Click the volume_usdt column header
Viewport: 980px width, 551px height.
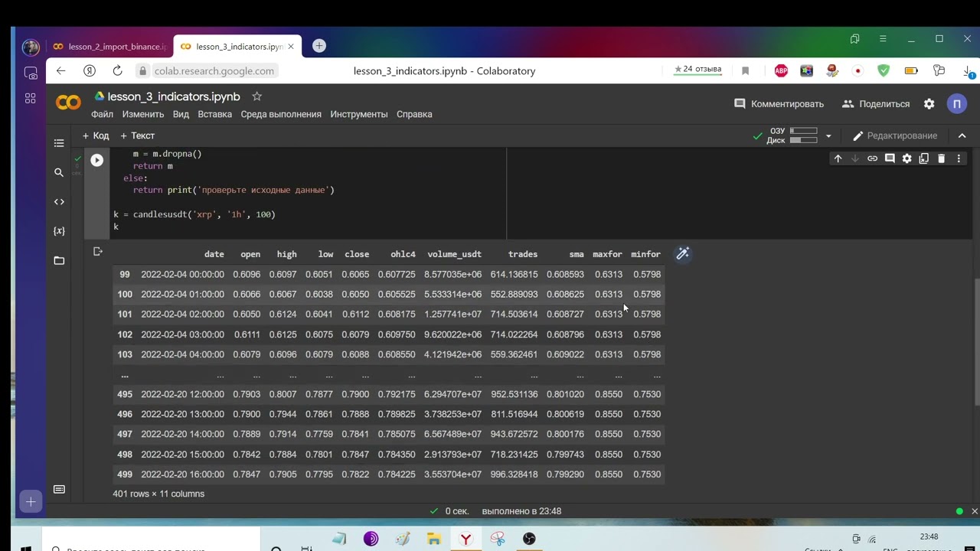pyautogui.click(x=455, y=254)
